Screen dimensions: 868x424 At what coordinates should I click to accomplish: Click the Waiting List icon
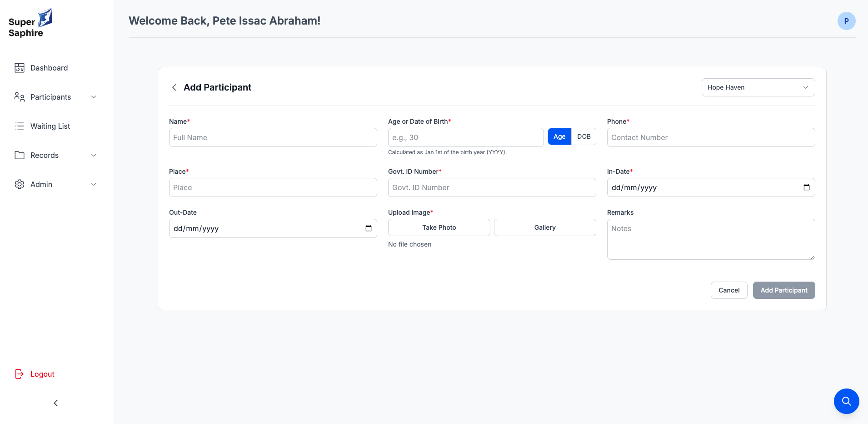20,126
